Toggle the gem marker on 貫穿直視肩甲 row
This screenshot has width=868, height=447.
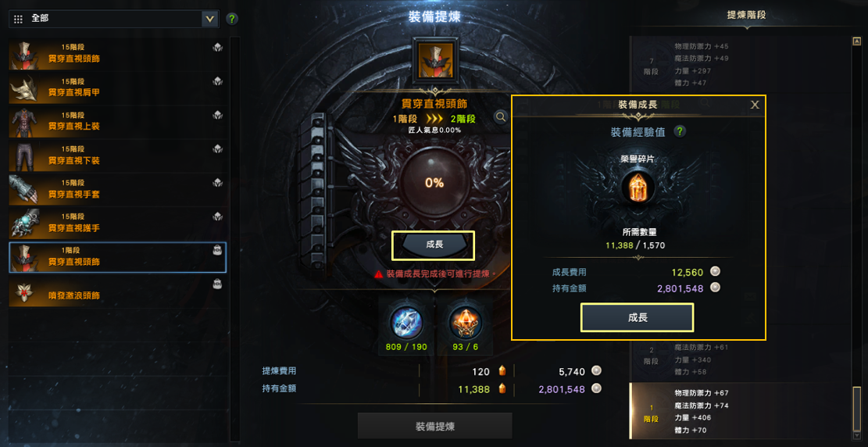217,81
